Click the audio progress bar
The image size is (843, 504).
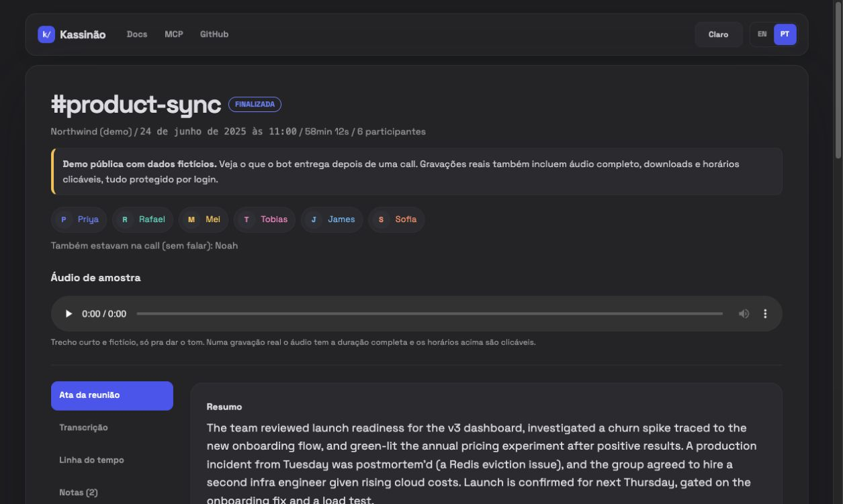click(430, 313)
